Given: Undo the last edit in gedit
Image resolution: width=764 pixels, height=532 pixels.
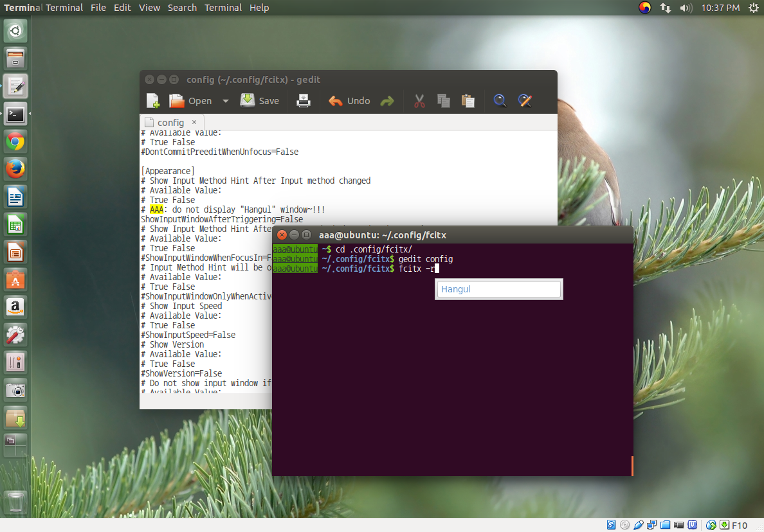Looking at the screenshot, I should pos(349,101).
